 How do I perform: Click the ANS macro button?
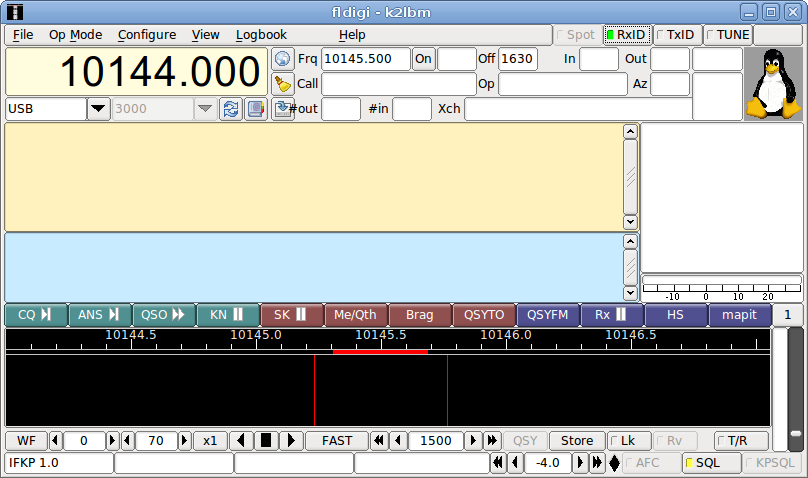[x=100, y=315]
